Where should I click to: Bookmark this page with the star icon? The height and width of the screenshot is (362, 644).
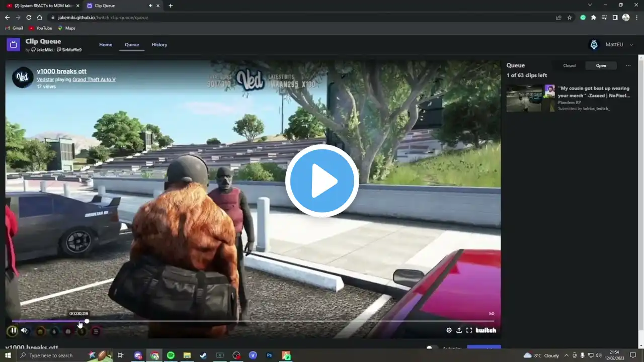pos(570,17)
